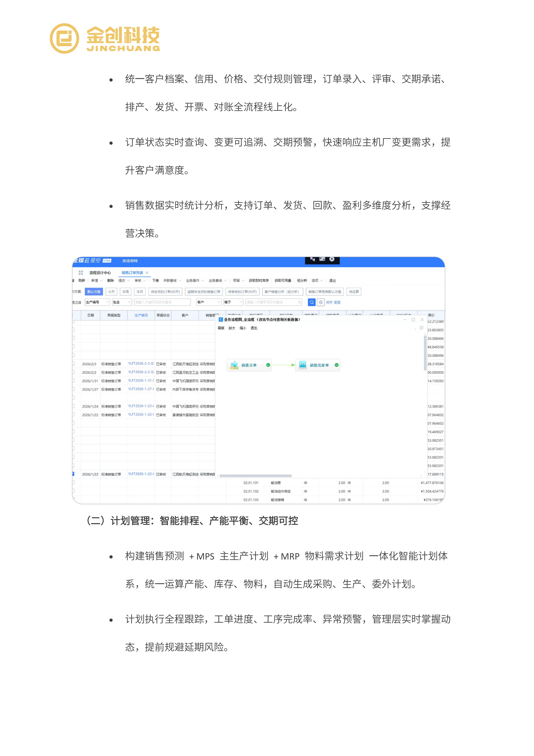Click the 保存 filter link
The width and height of the screenshot is (534, 756).
[x=329, y=302]
